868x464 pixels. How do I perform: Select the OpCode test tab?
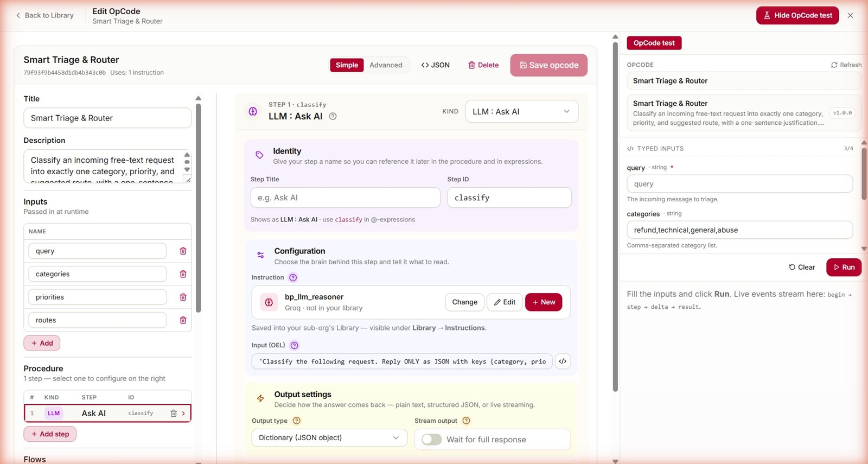tap(654, 43)
